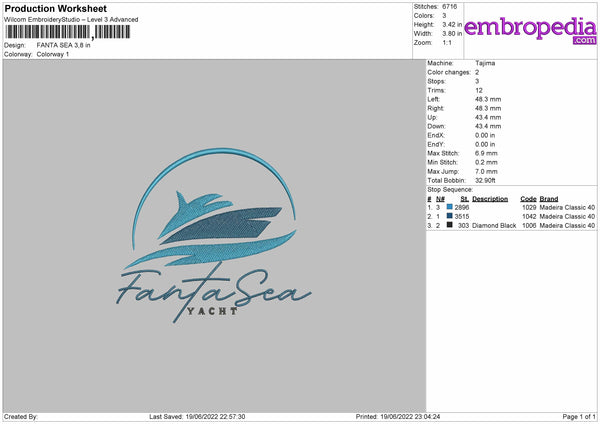Click the stitch count 2896 in stop 1
The width and height of the screenshot is (600, 424).
pos(462,207)
